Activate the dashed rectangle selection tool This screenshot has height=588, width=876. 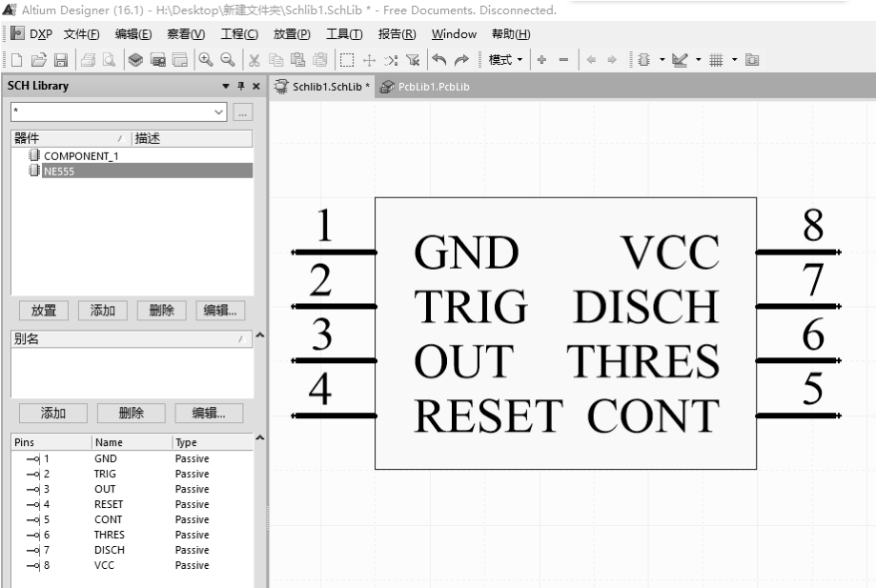[347, 60]
